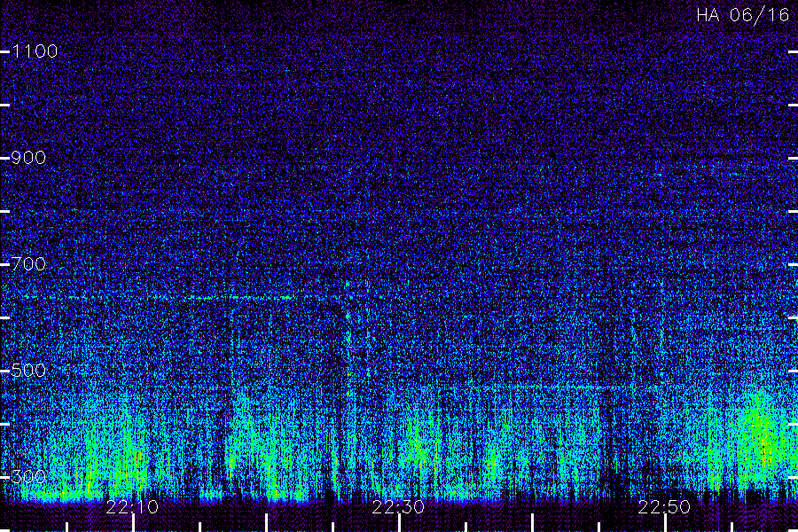This screenshot has height=532, width=798.
Task: Click the 22:10 time axis label
Action: [x=132, y=507]
